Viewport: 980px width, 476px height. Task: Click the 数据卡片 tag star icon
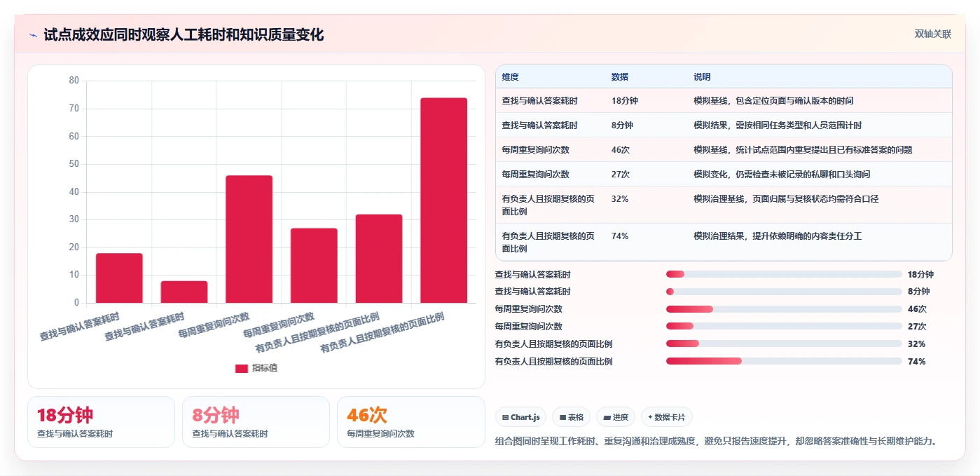tap(650, 417)
